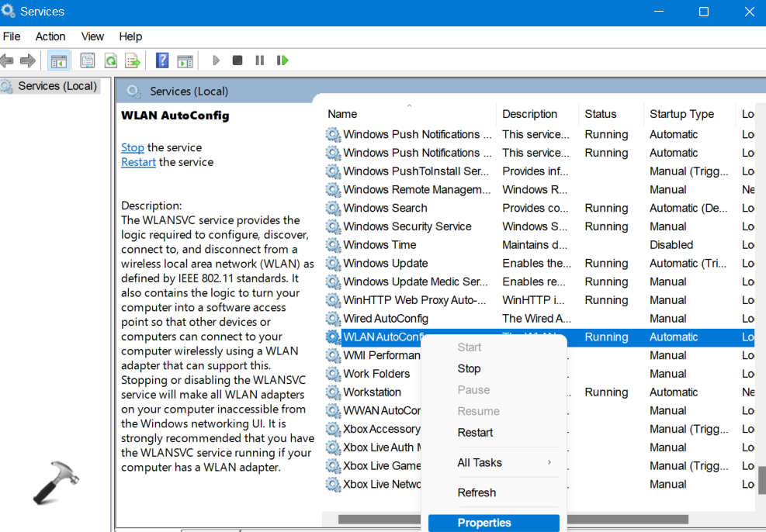Select Services (Local) in the console tree
766x532 pixels.
coord(57,86)
